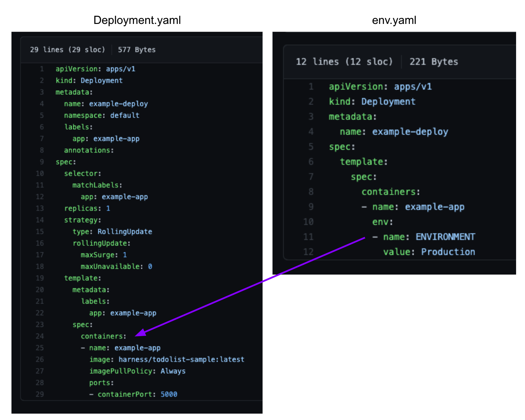525x420 pixels.
Task: Click the 'maxUnavailable' key in Deployment.yaml
Action: click(110, 267)
